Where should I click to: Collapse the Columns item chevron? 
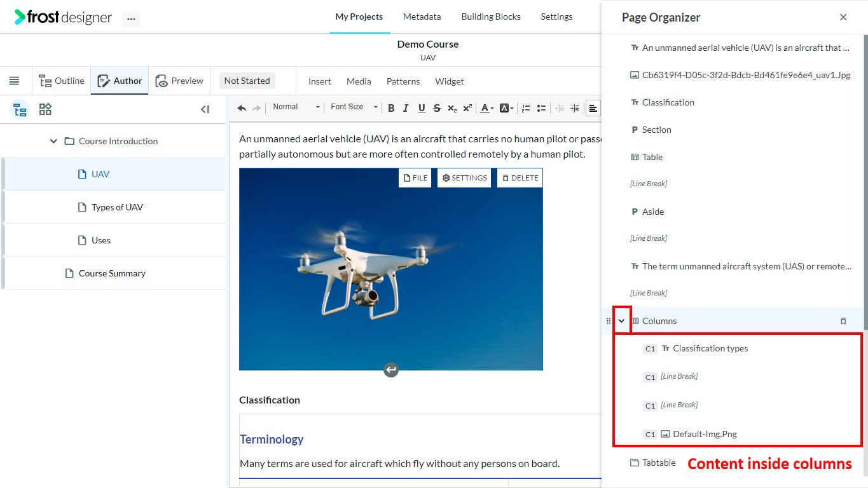pyautogui.click(x=621, y=321)
